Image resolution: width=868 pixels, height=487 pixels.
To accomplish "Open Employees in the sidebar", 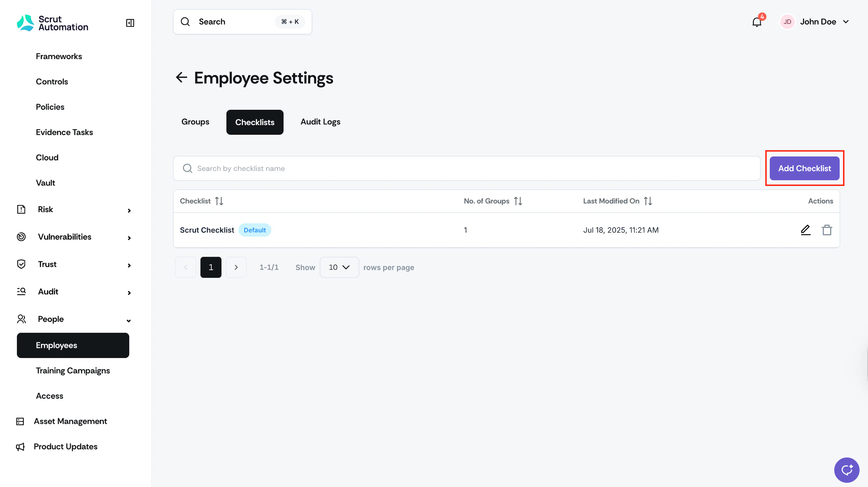I will tap(73, 345).
